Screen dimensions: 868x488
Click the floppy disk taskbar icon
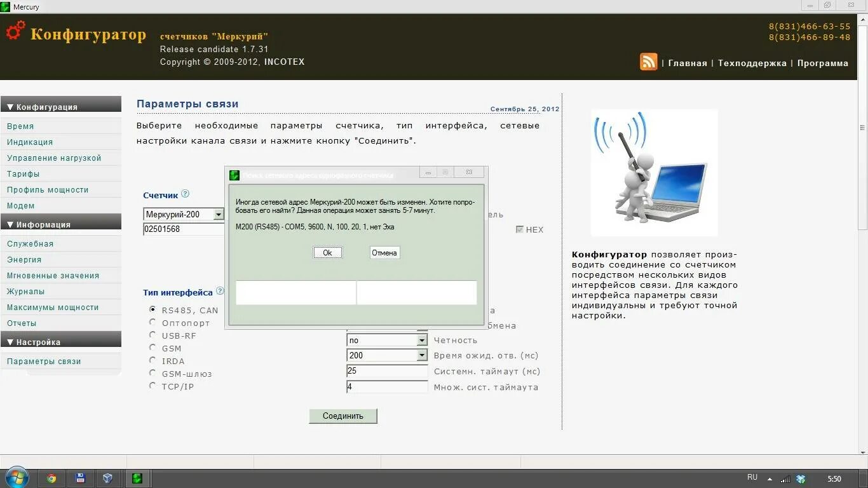[x=80, y=478]
